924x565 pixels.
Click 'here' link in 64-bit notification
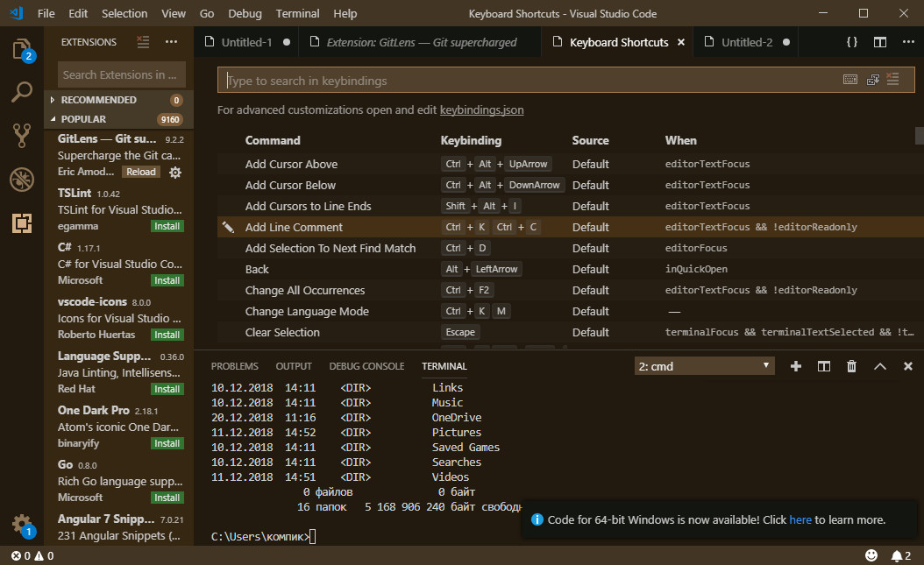(800, 519)
